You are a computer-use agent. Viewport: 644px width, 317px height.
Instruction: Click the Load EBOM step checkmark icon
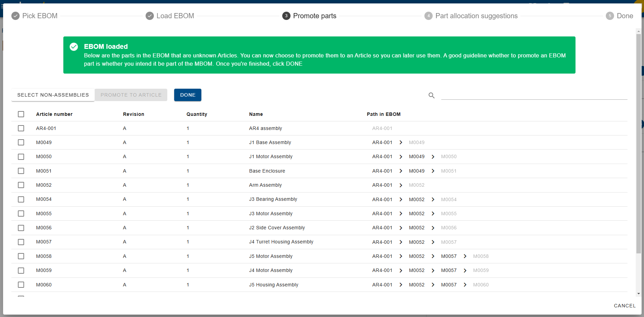150,16
